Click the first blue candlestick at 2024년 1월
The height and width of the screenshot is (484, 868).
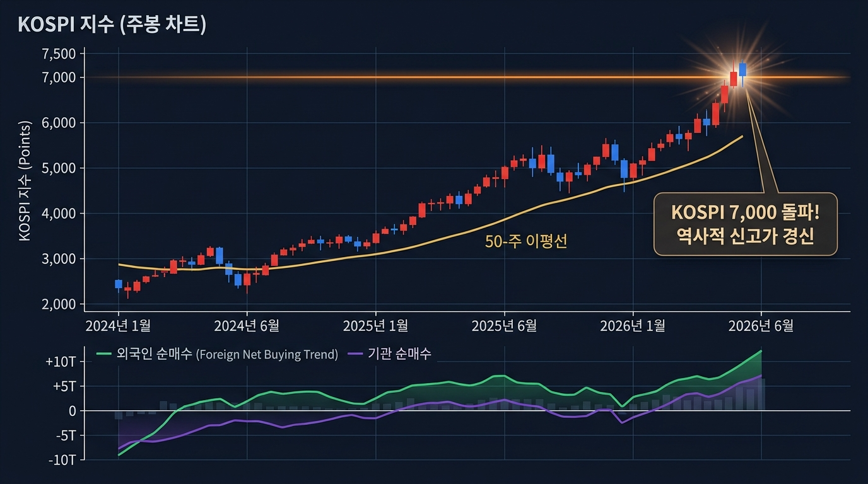[x=118, y=284]
